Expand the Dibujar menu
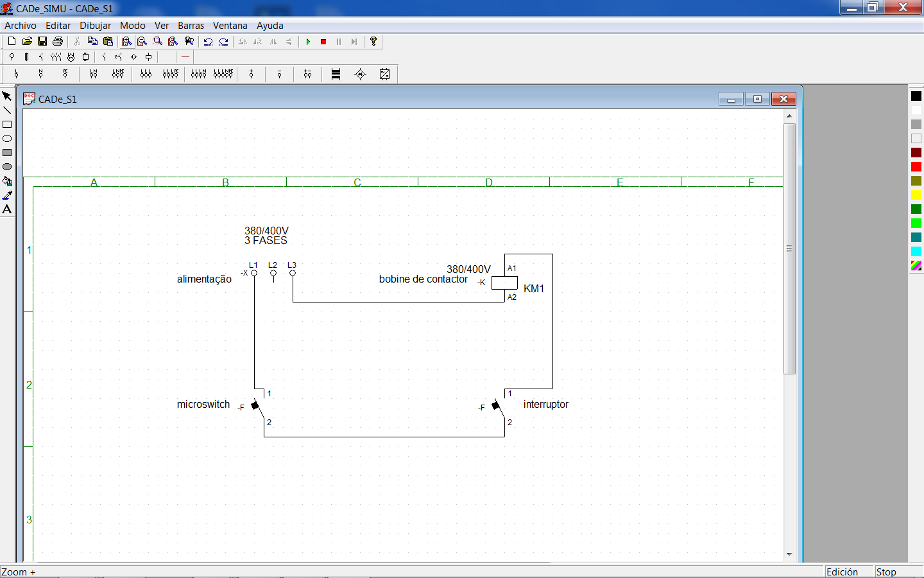The height and width of the screenshot is (578, 924). (x=95, y=26)
